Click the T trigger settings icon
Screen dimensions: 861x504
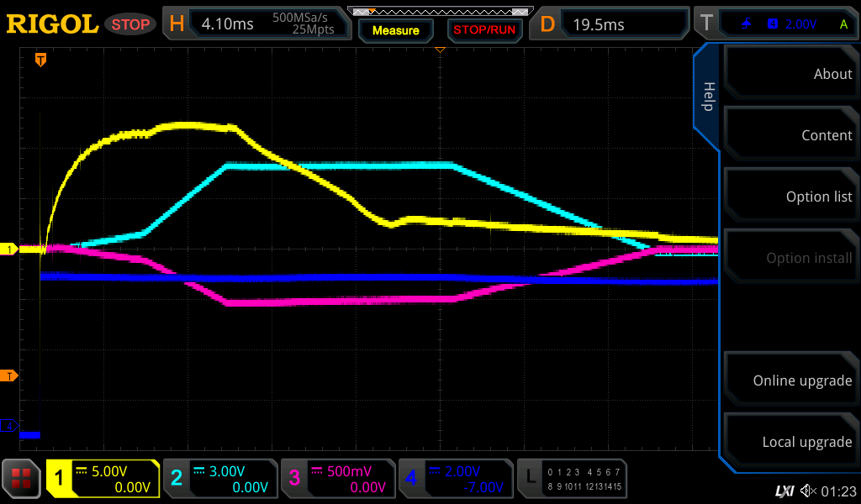[x=706, y=24]
